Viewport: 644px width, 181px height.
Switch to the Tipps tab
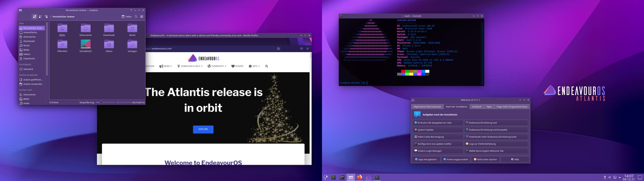(489, 107)
